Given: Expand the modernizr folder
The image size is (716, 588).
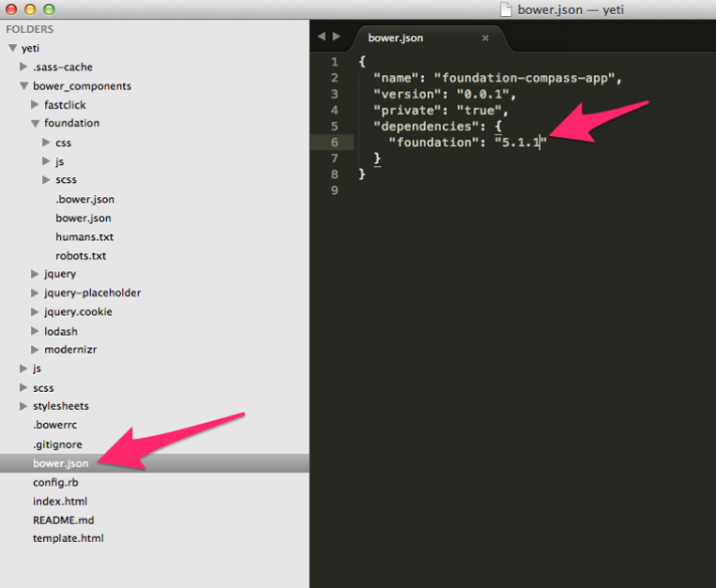Looking at the screenshot, I should (x=35, y=350).
